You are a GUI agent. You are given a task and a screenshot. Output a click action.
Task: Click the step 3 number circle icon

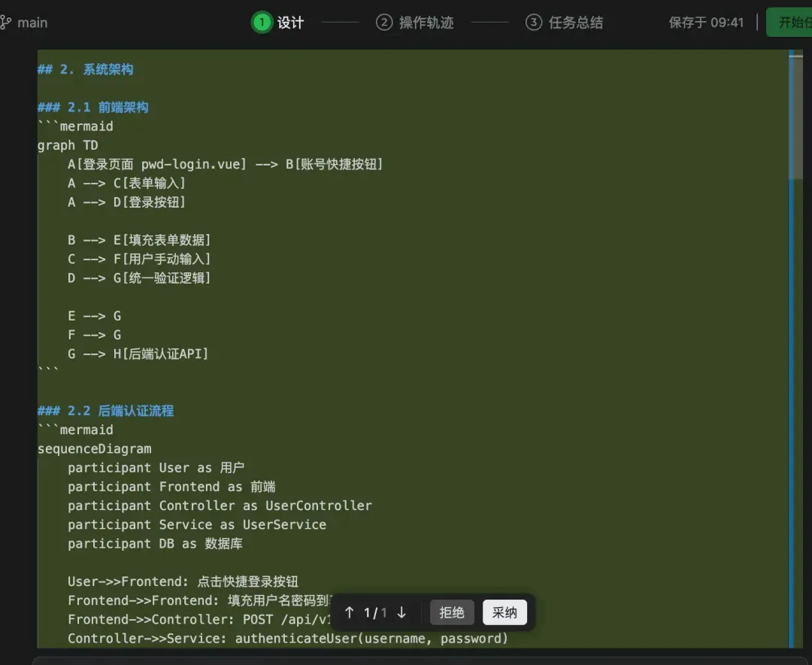pos(534,23)
